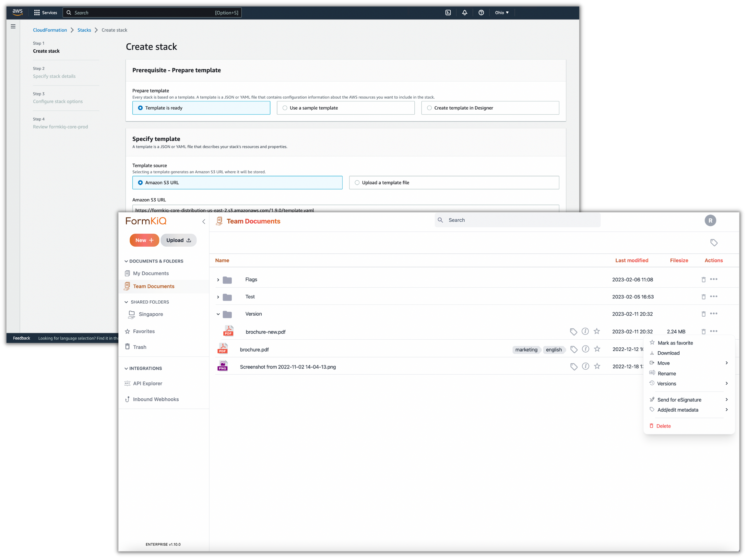Open three-dot actions menu for Test folder
The width and height of the screenshot is (747, 560).
(714, 297)
